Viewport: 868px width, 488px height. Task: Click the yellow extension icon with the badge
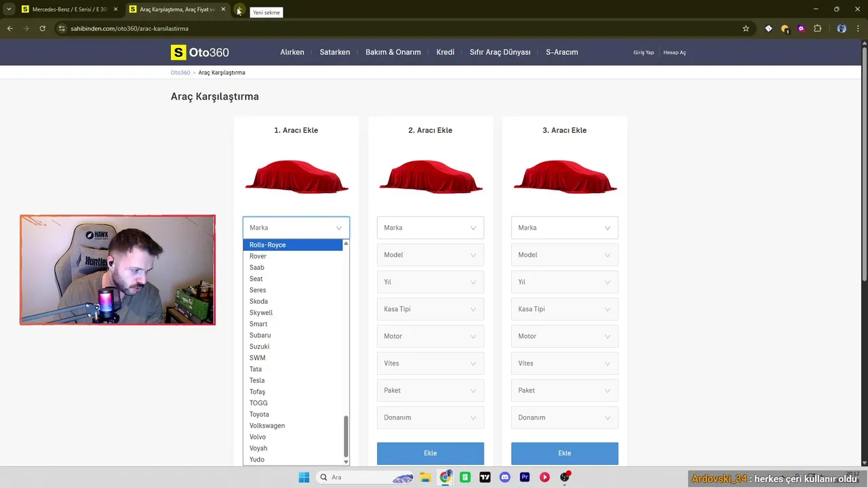[x=785, y=28]
